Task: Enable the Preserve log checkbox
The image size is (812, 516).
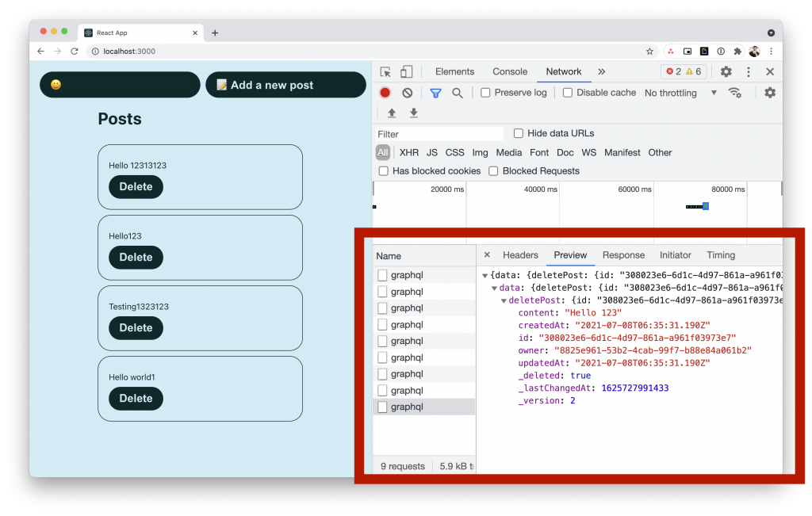Action: coord(485,93)
